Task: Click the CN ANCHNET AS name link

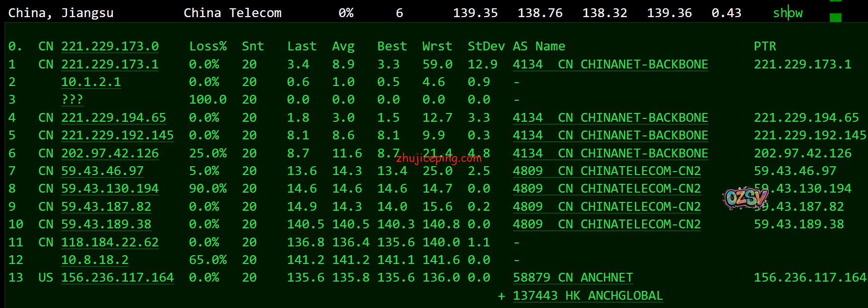Action: (595, 278)
